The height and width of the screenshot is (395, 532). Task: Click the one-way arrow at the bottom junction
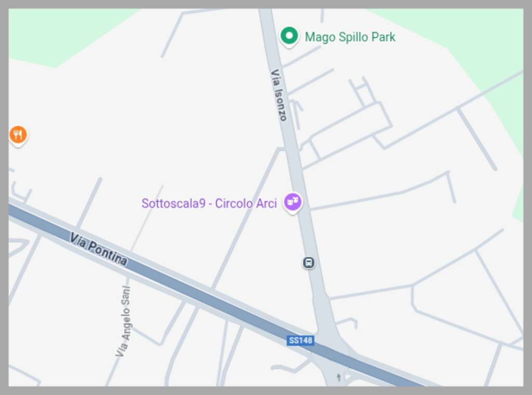339,377
